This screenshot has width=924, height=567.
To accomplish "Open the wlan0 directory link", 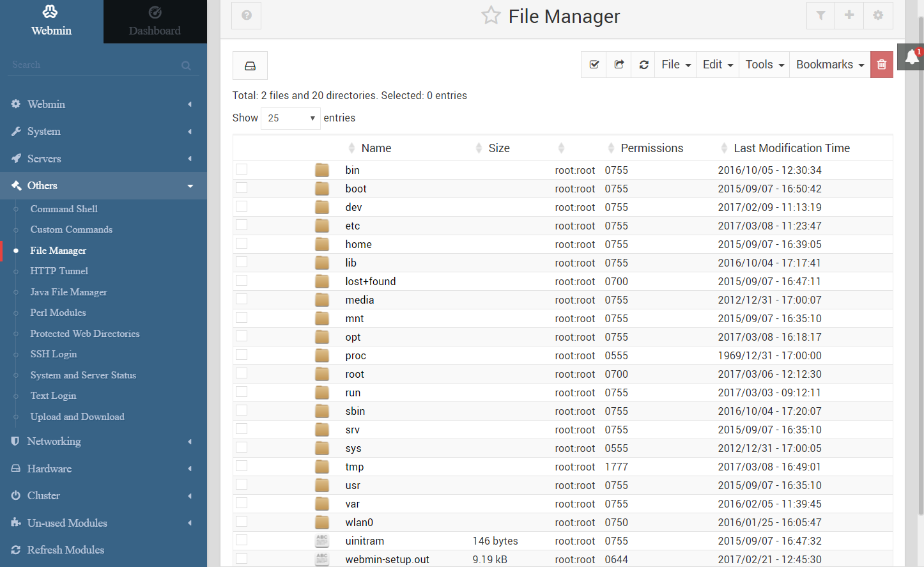I will click(359, 522).
